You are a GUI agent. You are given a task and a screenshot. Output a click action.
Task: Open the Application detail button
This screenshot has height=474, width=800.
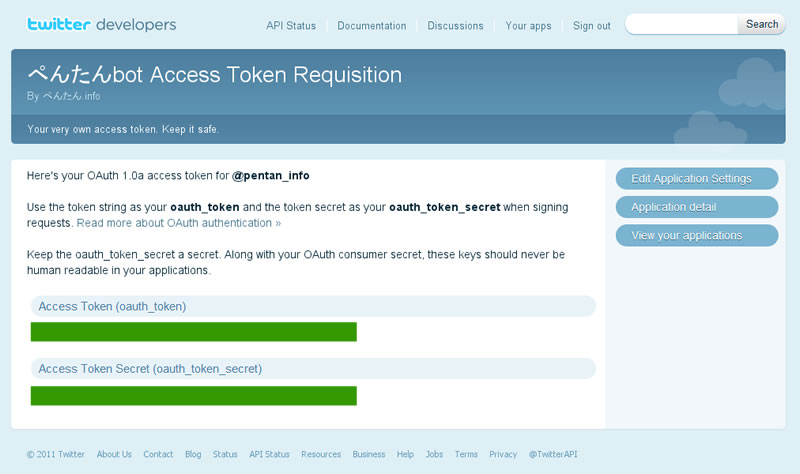(696, 207)
